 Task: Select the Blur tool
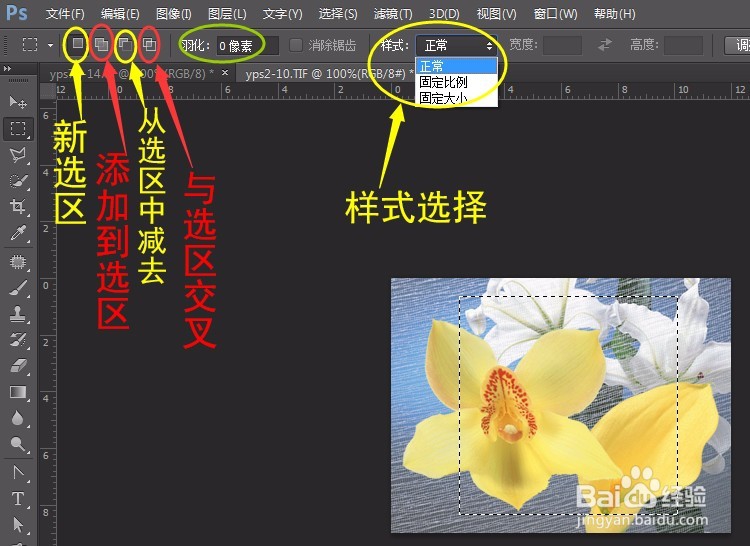coord(18,418)
